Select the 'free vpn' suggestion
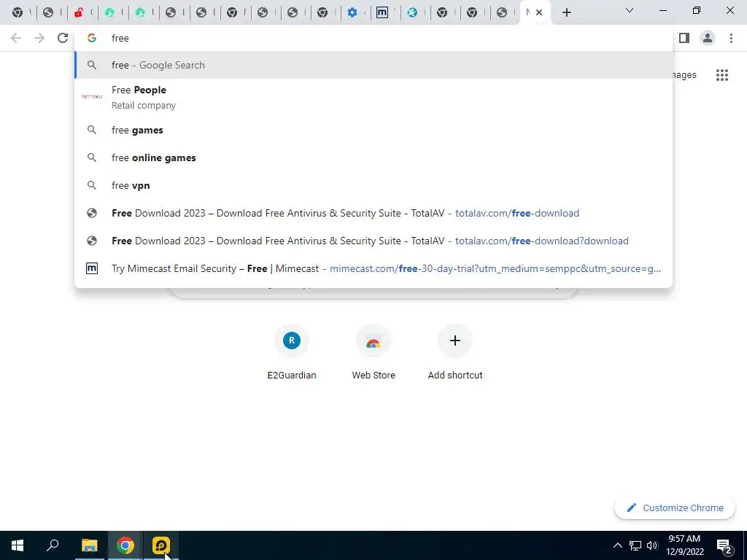The width and height of the screenshot is (747, 560). (373, 185)
